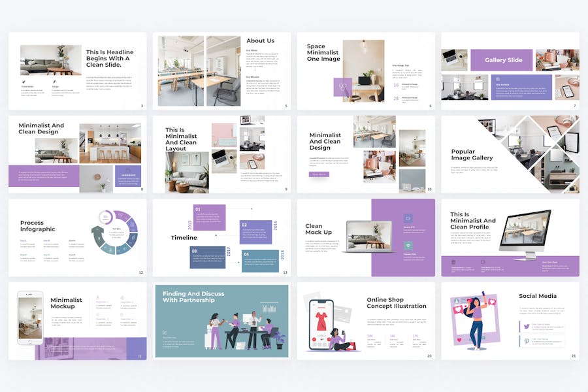The height and width of the screenshot is (392, 588).
Task: Select timeline box 04
Action: 260,261
